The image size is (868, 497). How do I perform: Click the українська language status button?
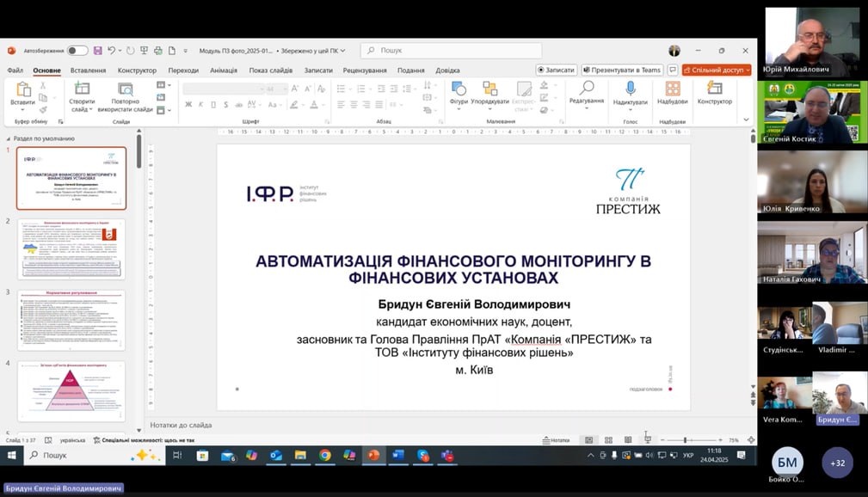(72, 440)
